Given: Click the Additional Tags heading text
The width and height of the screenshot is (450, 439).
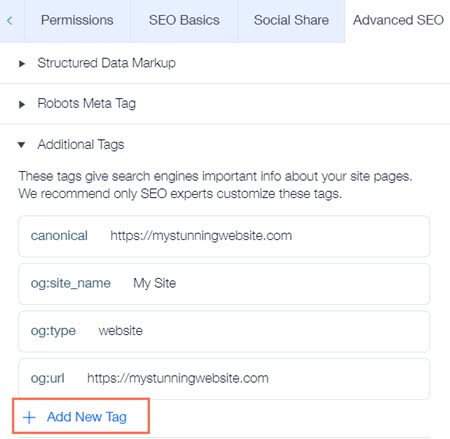Looking at the screenshot, I should pyautogui.click(x=81, y=145).
